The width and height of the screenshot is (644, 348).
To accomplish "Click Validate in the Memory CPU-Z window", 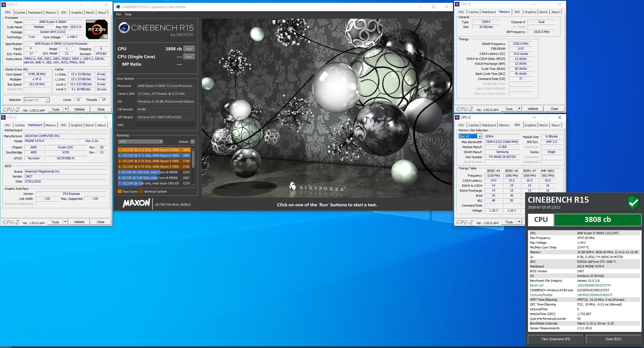I will [x=533, y=109].
